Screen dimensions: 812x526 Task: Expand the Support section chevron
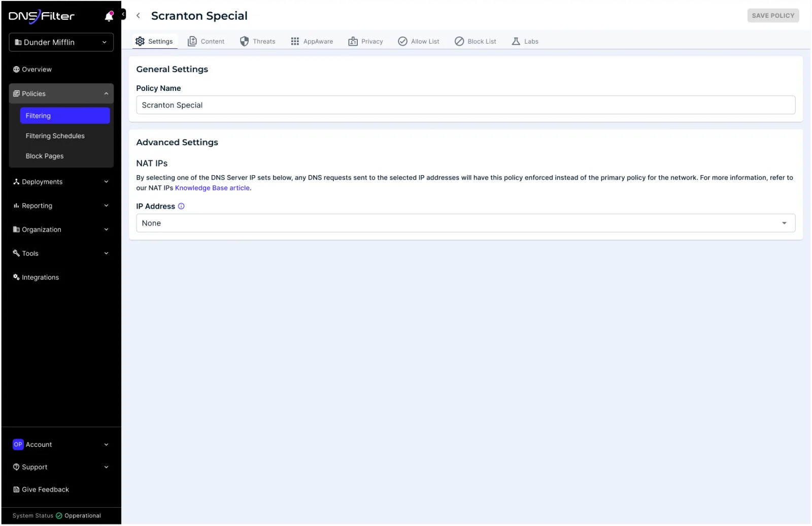click(107, 468)
